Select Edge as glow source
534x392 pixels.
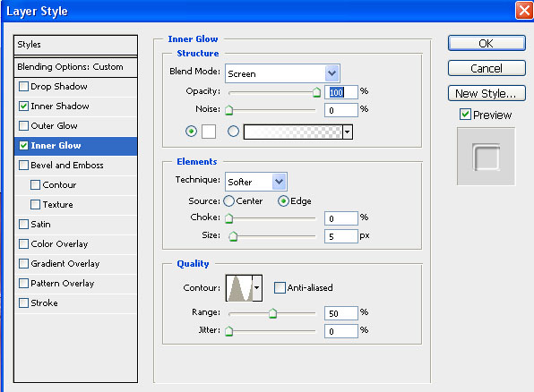click(283, 201)
